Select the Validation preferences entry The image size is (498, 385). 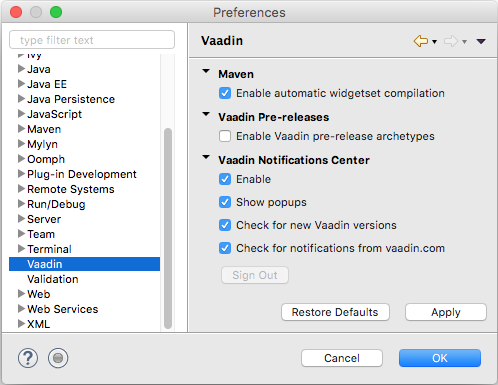pos(53,279)
